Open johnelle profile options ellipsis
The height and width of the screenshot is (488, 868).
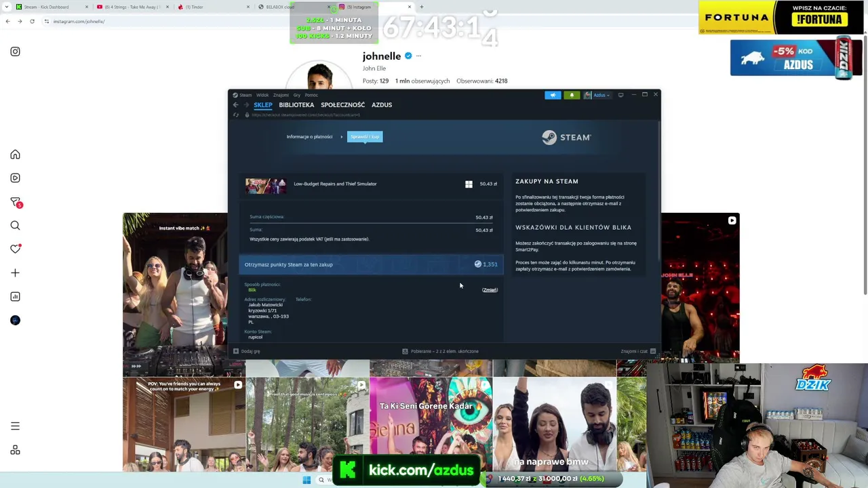[x=418, y=56]
